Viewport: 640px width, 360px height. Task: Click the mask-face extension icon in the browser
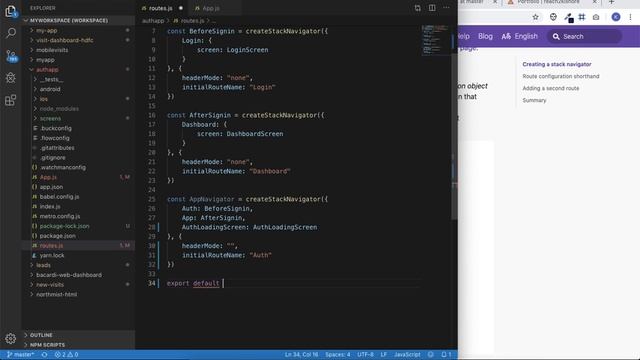click(553, 17)
